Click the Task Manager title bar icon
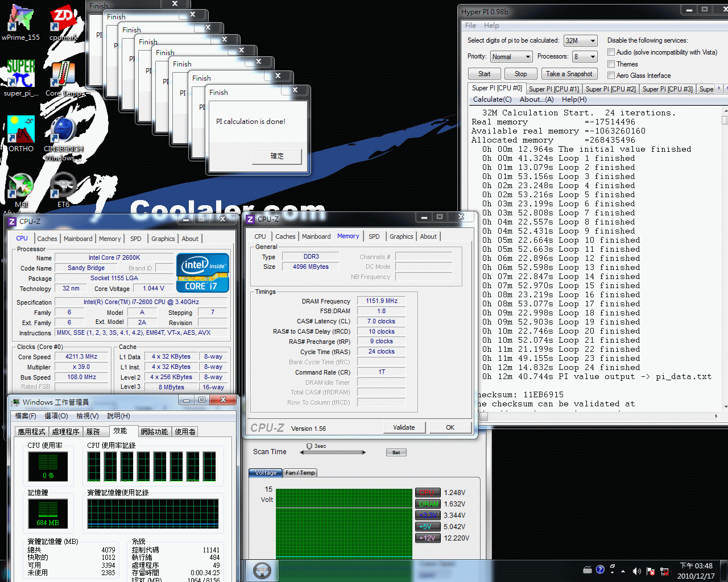Image resolution: width=728 pixels, height=582 pixels. pyautogui.click(x=15, y=402)
